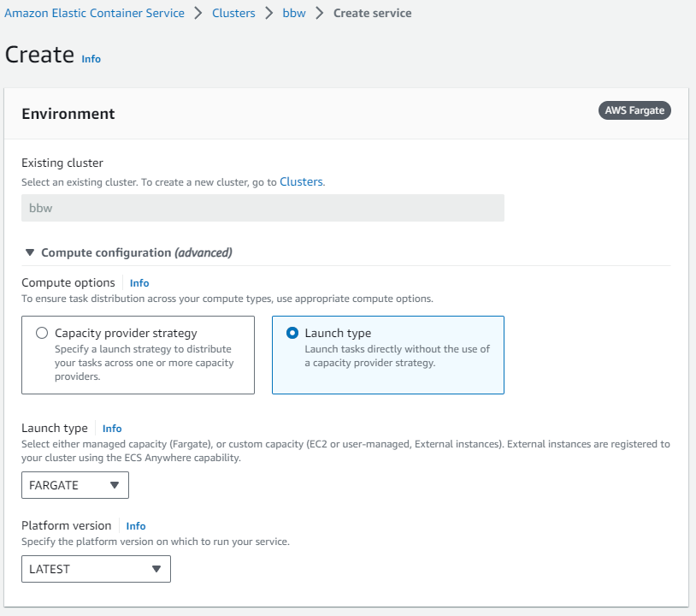Screen dimensions: 696x616
Task: Open Info next to the Create heading
Action: (x=91, y=59)
